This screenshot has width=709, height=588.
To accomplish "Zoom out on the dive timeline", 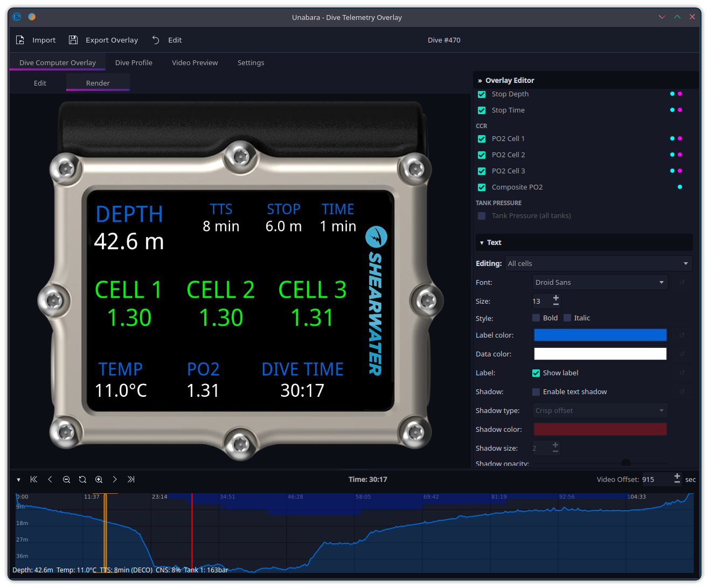I will tap(66, 479).
